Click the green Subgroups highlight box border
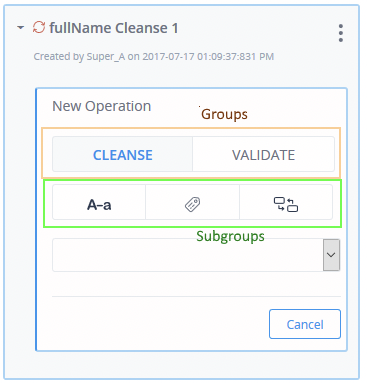The image size is (367, 383). [192, 180]
